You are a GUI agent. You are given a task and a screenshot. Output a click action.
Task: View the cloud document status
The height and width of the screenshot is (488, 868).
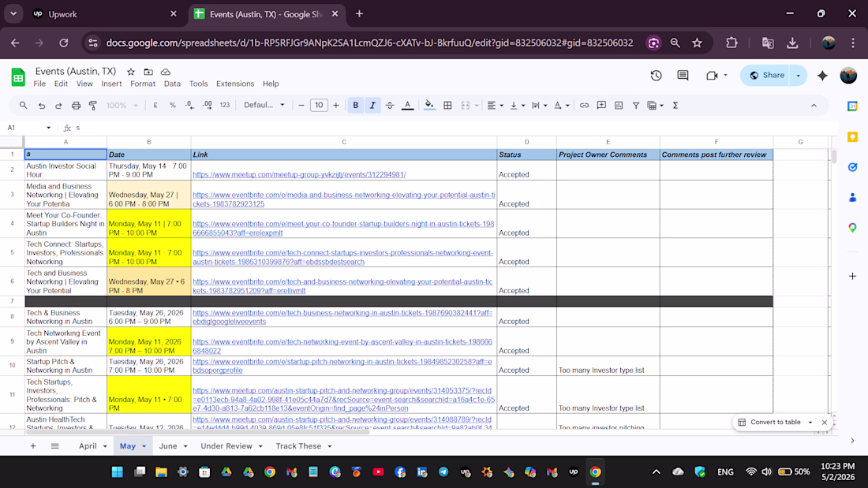tap(166, 72)
